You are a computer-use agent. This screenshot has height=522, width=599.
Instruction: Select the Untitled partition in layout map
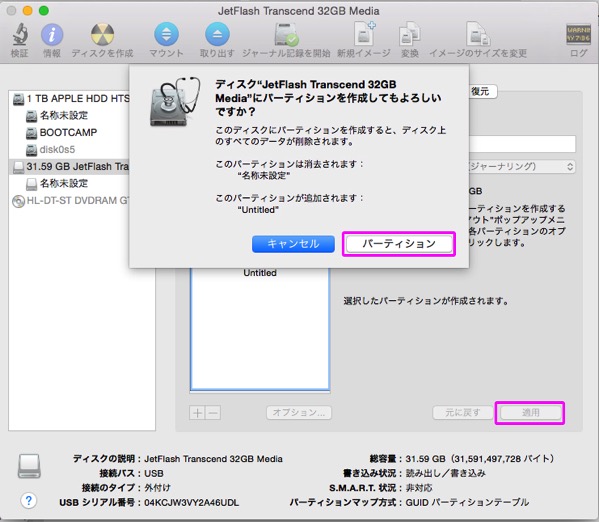tap(260, 329)
